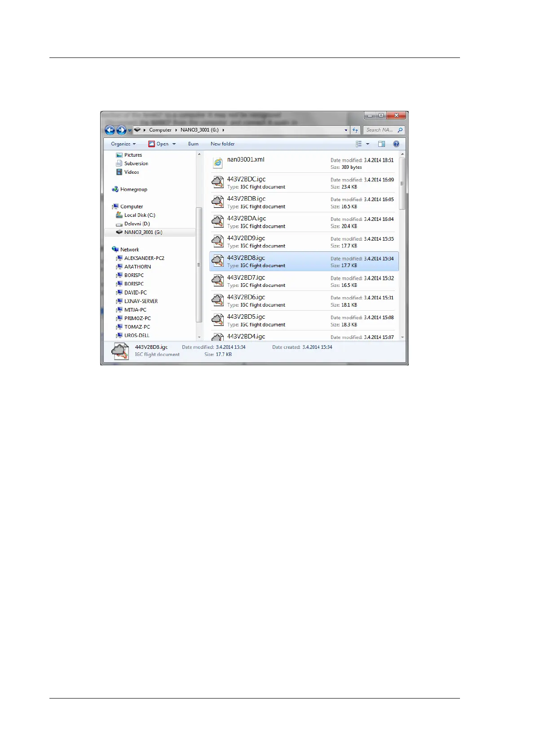Maximize the Explorer window

pyautogui.click(x=381, y=115)
